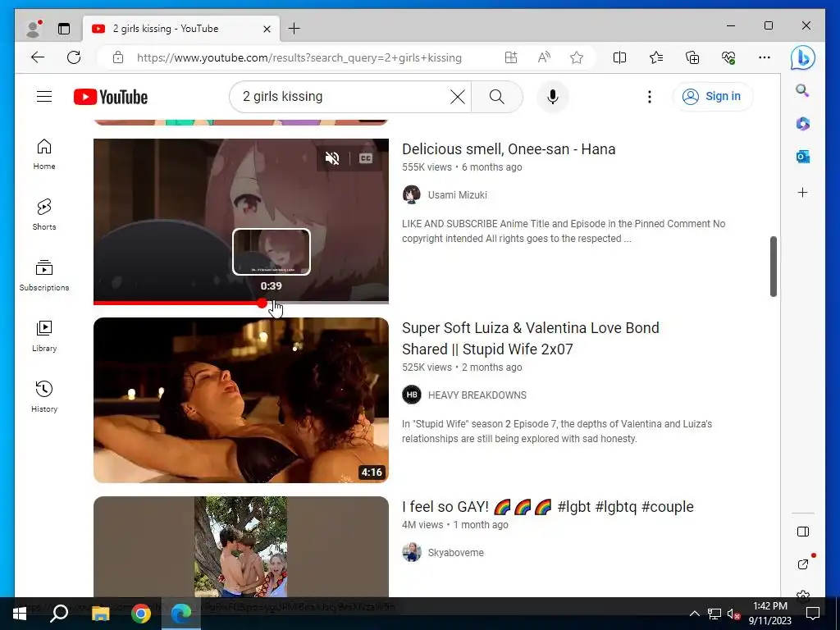Unmute the video preview
840x630 pixels.
(x=332, y=158)
